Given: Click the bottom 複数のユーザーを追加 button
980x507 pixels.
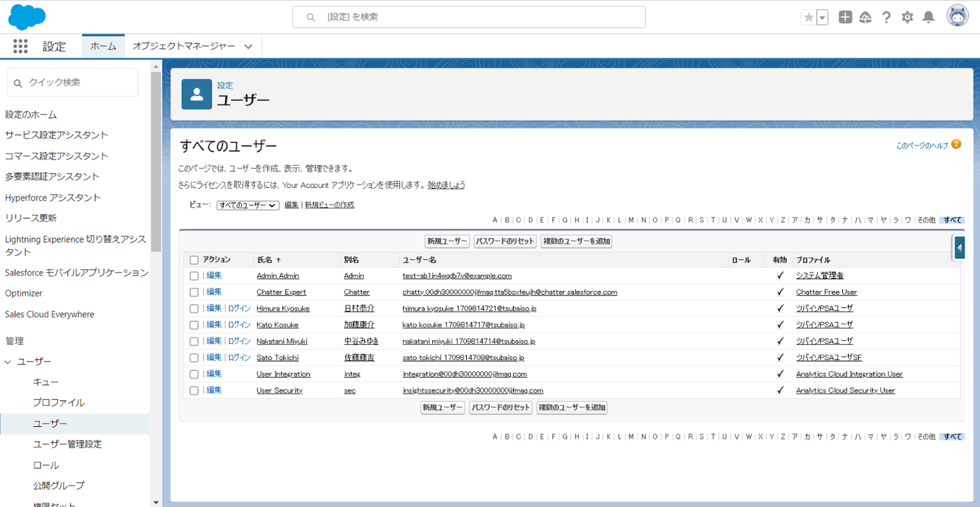Looking at the screenshot, I should tap(572, 408).
